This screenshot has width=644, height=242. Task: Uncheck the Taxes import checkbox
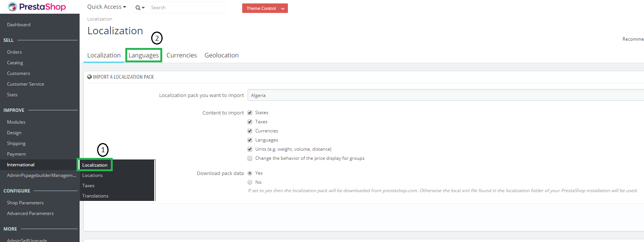point(250,122)
